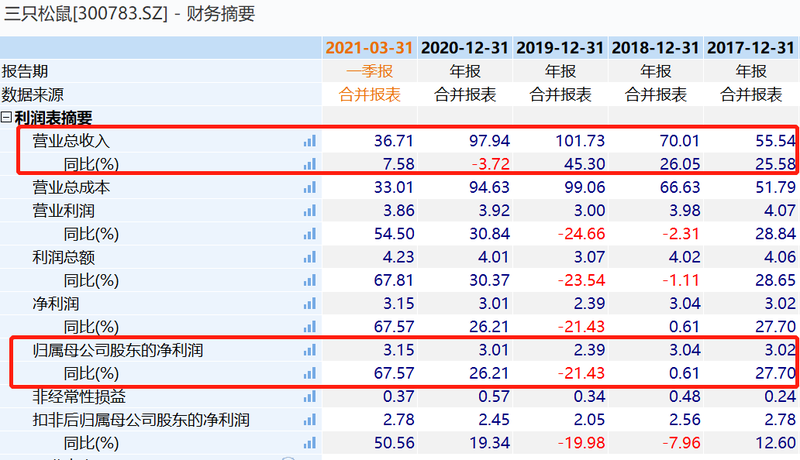Click the red -23.54 growth value
The image size is (800, 460).
[x=581, y=280]
